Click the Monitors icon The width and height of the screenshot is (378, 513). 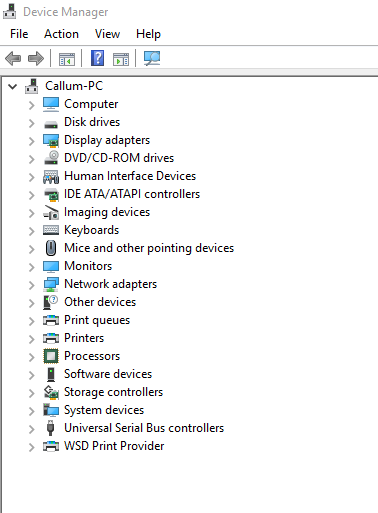click(x=51, y=266)
